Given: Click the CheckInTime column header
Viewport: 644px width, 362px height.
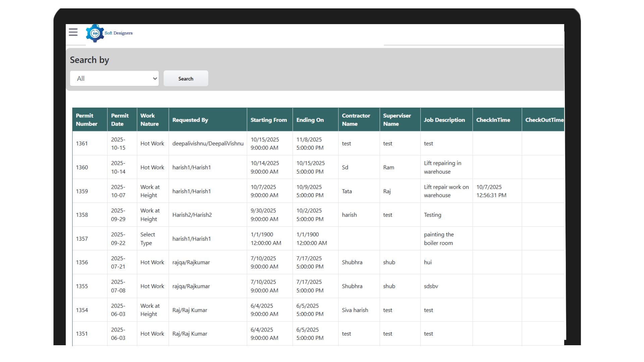Looking at the screenshot, I should (493, 120).
